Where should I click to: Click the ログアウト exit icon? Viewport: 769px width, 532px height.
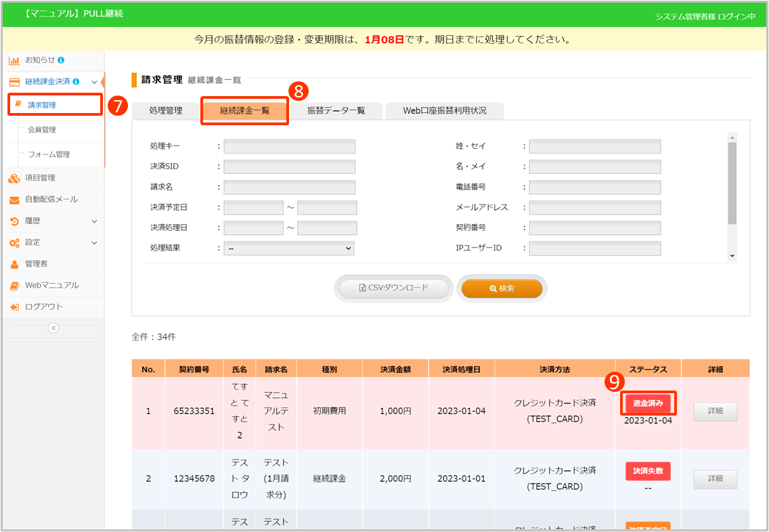pos(14,307)
